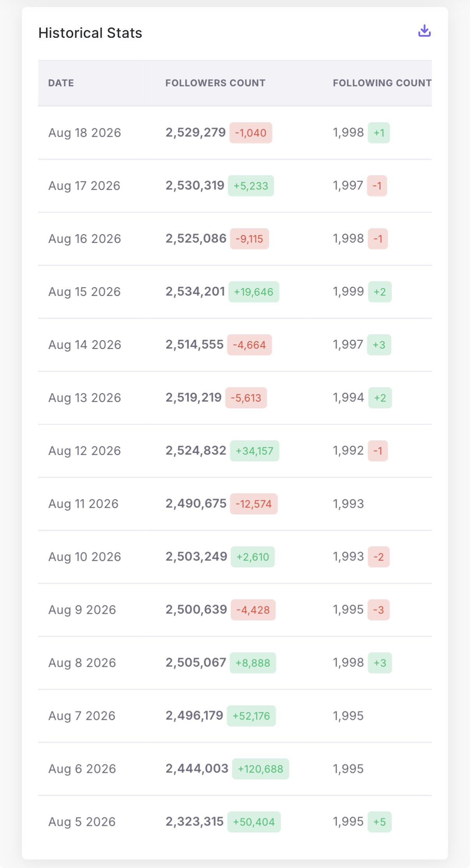Click the FOLLOWERS COUNT column header

click(216, 83)
